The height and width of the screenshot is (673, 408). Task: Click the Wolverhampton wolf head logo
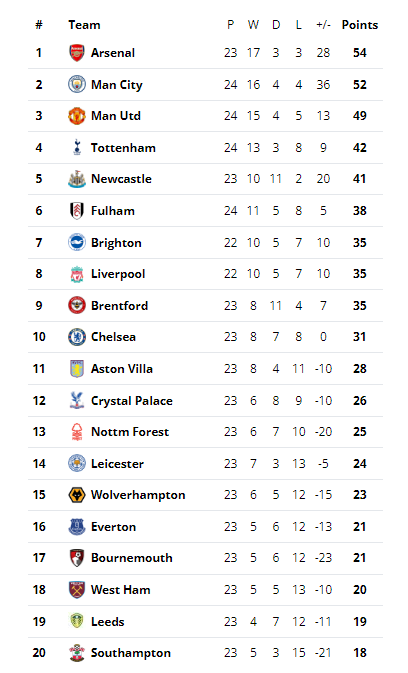[77, 495]
